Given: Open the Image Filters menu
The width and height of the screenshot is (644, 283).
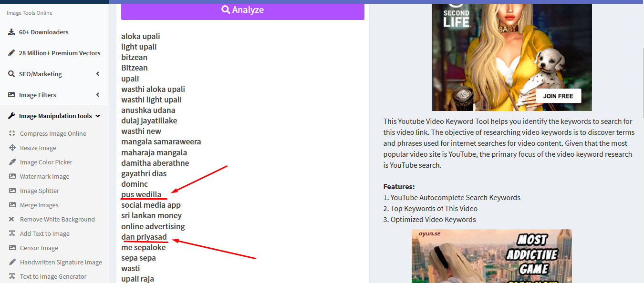Looking at the screenshot, I should (x=54, y=95).
